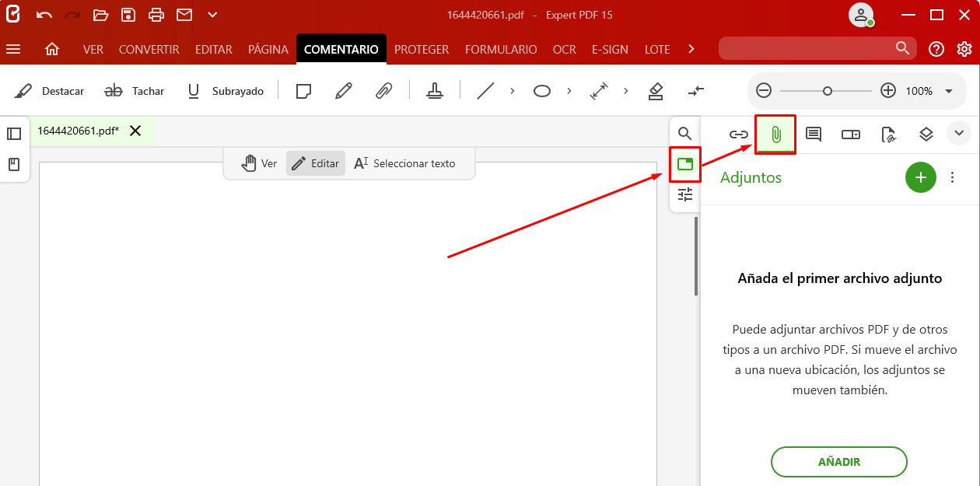
Task: Open the OCR tab
Action: (565, 49)
